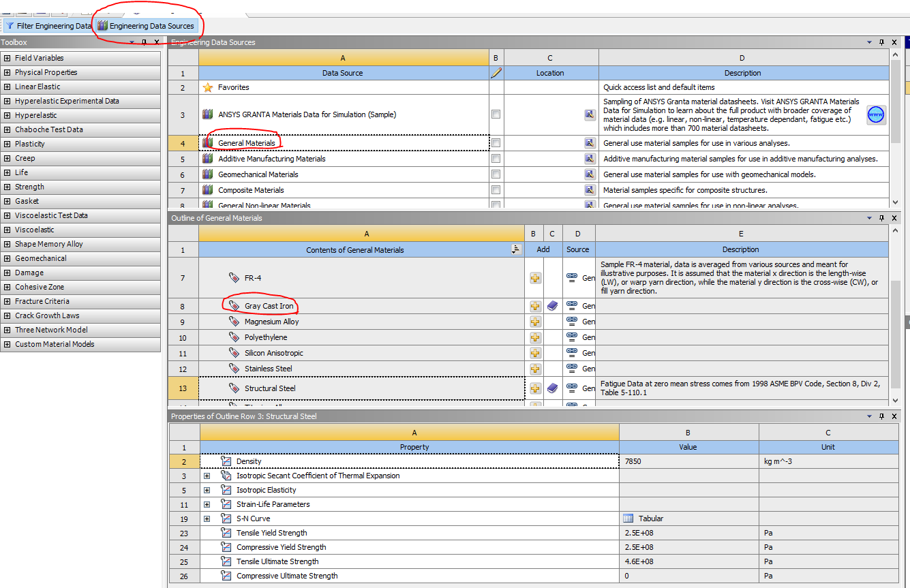Browse location icon for General Materials

click(590, 143)
